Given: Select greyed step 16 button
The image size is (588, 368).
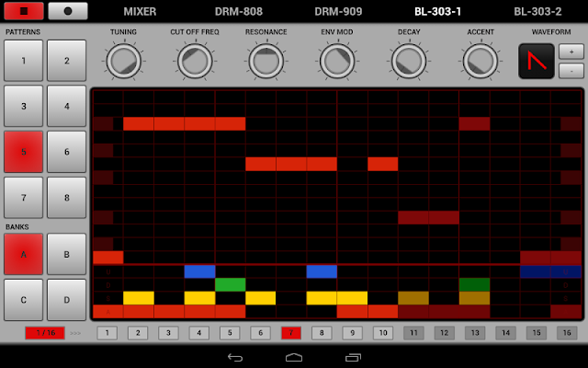Looking at the screenshot, I should point(567,333).
